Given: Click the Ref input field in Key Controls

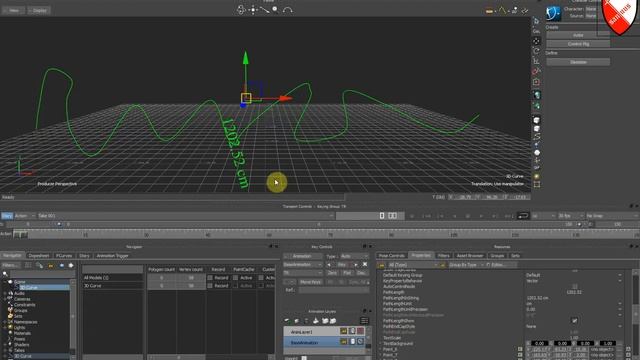Looking at the screenshot, I should (x=333, y=290).
